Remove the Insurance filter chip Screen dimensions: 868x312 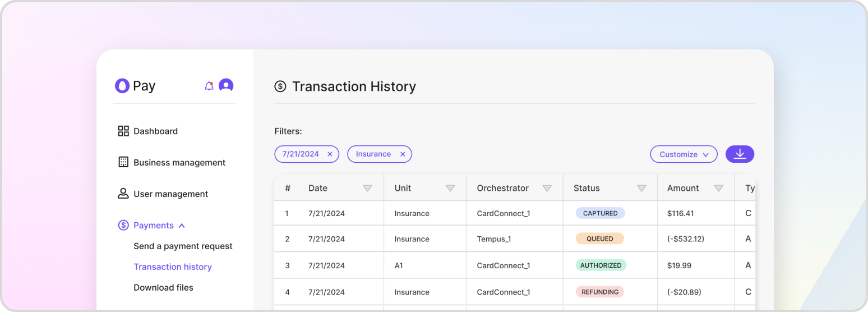click(403, 154)
